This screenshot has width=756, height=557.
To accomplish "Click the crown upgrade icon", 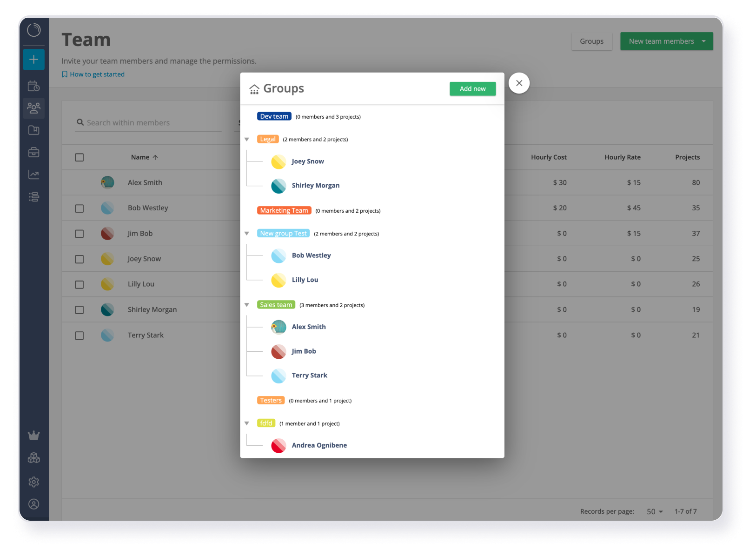I will (33, 436).
